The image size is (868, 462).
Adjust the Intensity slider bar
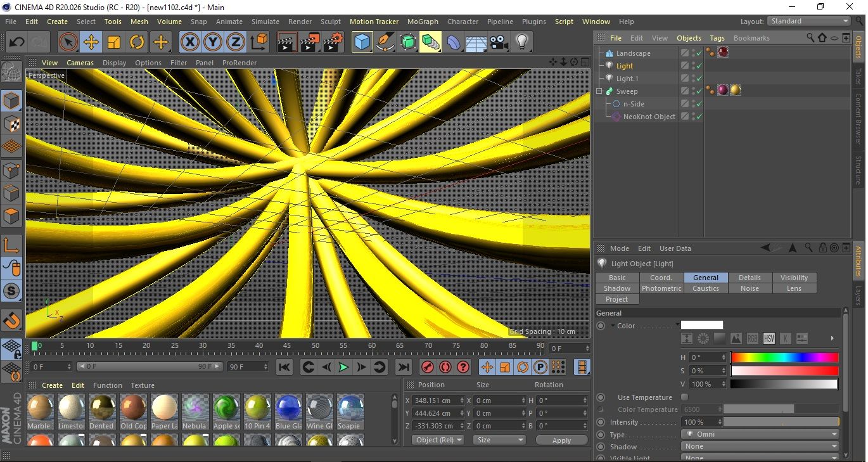(x=781, y=422)
